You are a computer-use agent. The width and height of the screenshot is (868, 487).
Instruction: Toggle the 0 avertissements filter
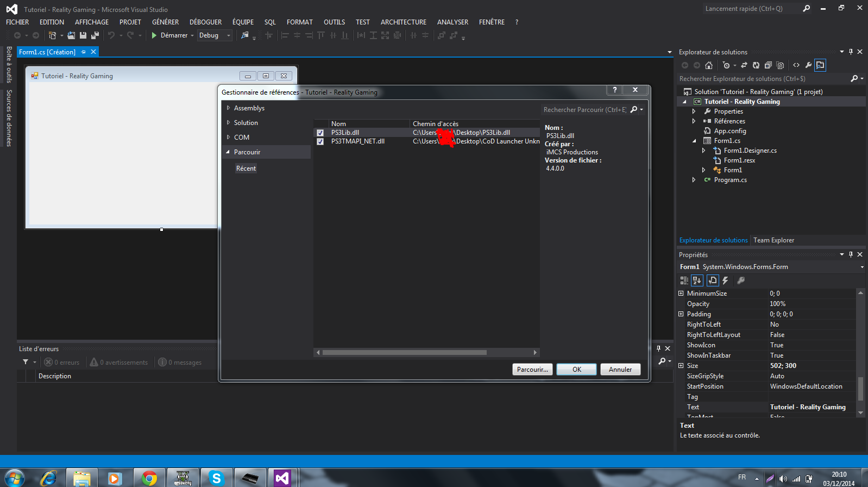119,363
